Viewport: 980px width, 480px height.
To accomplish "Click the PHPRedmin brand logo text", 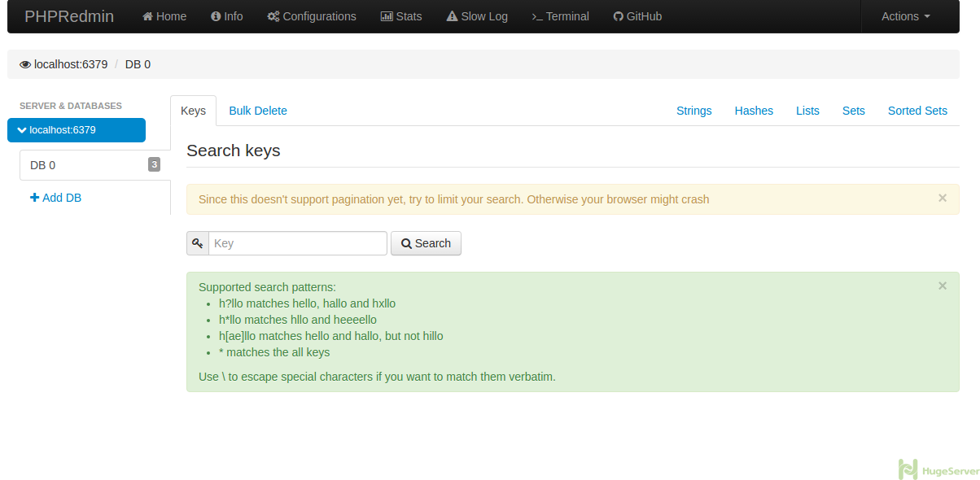I will click(69, 16).
